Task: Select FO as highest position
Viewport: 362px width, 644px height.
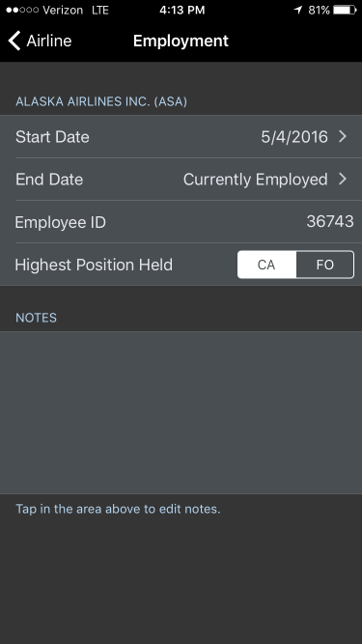Action: click(324, 265)
